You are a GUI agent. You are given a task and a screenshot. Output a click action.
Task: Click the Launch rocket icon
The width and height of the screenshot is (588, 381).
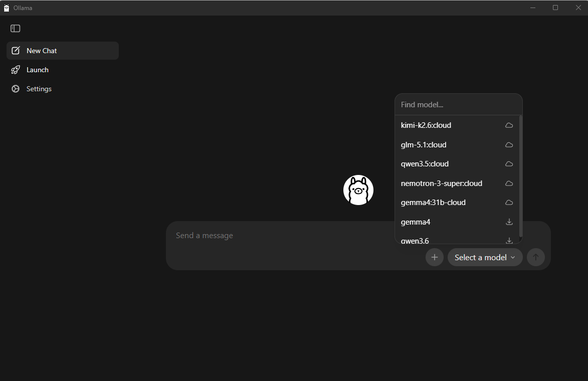click(16, 70)
